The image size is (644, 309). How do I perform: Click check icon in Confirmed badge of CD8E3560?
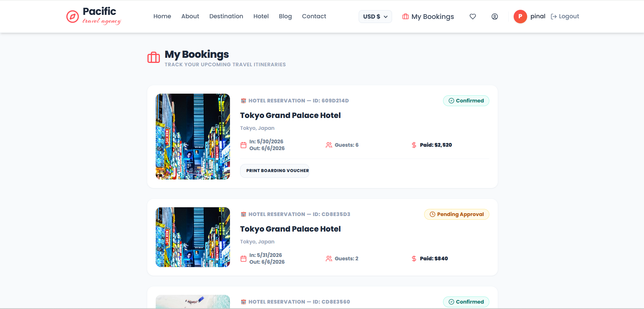[x=451, y=302]
